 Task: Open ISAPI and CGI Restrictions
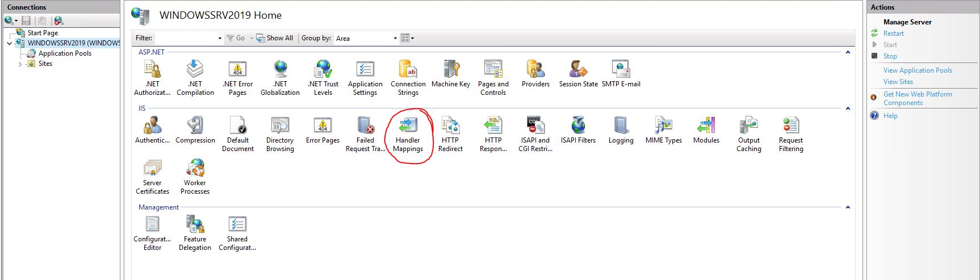pyautogui.click(x=535, y=134)
